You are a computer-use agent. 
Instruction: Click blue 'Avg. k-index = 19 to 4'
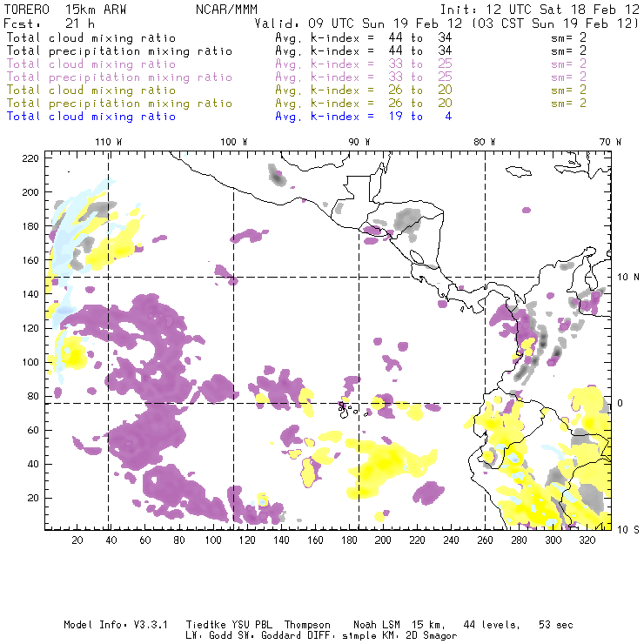(x=364, y=117)
